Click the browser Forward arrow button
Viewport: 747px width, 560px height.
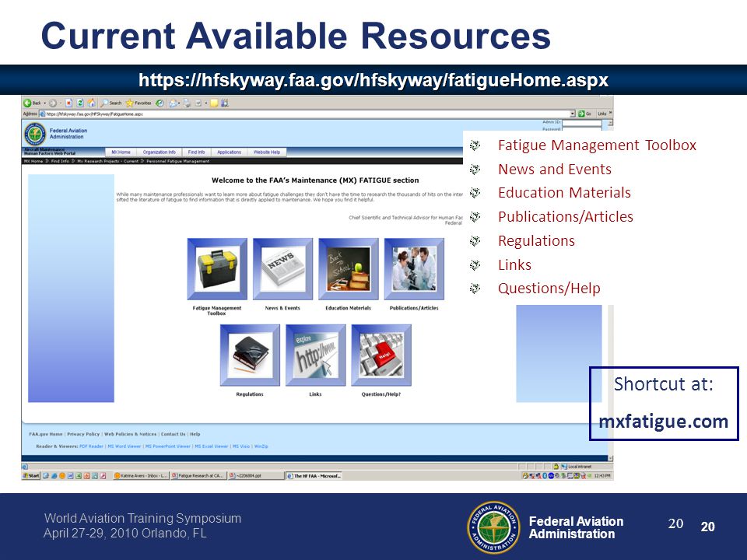click(x=53, y=103)
